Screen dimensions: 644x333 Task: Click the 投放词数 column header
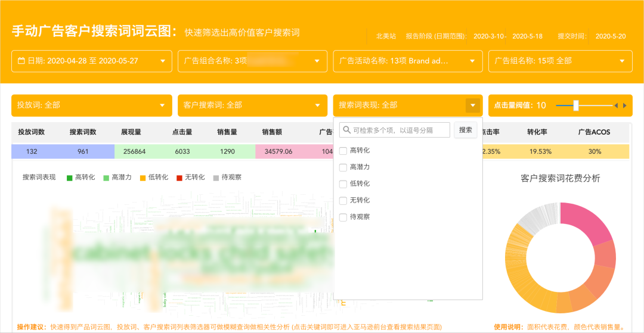(x=31, y=132)
